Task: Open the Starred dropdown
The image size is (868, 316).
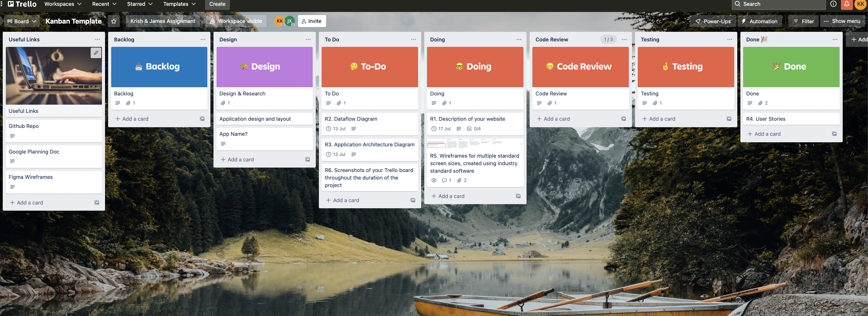Action: 140,4
